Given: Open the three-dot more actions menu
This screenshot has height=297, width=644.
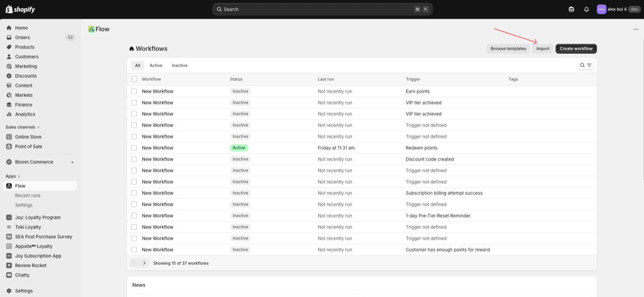Looking at the screenshot, I should pos(636,29).
